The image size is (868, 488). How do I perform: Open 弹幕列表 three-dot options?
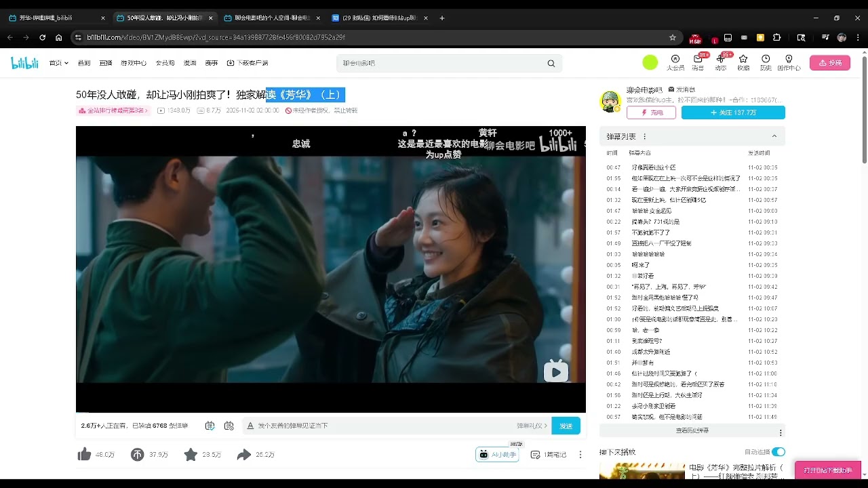coord(645,136)
